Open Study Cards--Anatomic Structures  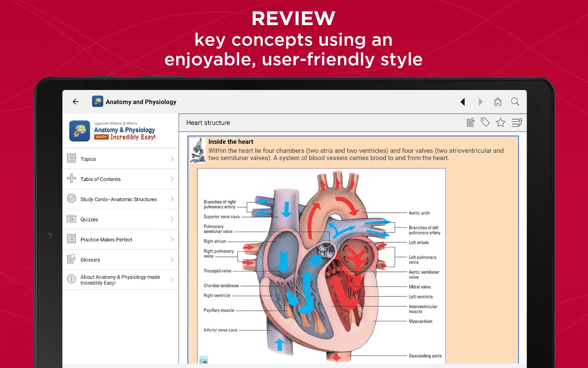(x=120, y=199)
